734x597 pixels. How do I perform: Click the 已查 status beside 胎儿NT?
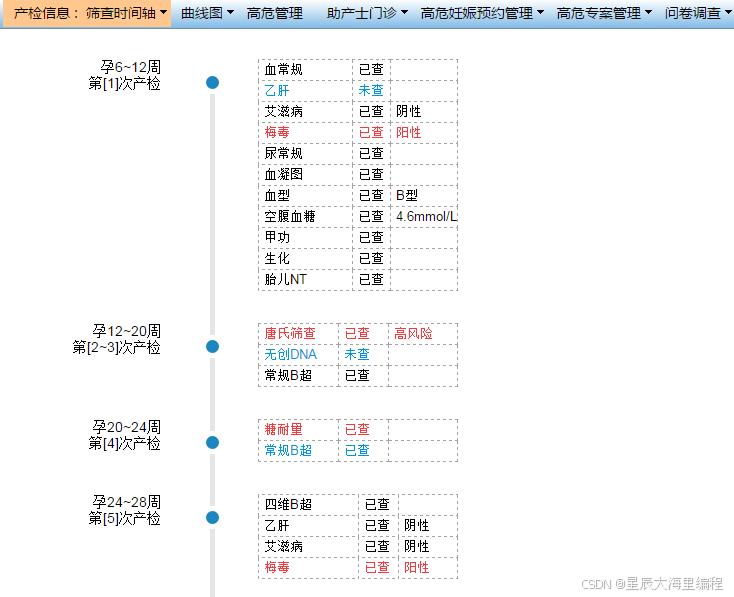pos(371,280)
